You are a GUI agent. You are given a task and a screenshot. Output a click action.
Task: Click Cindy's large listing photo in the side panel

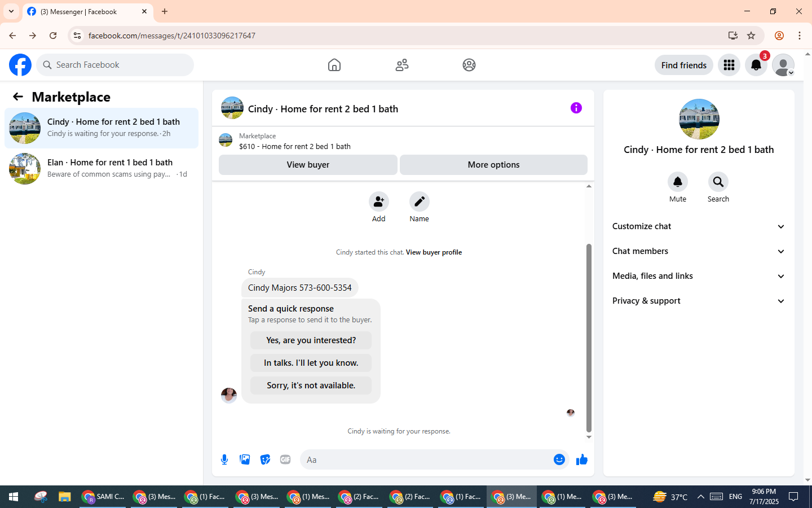click(699, 119)
